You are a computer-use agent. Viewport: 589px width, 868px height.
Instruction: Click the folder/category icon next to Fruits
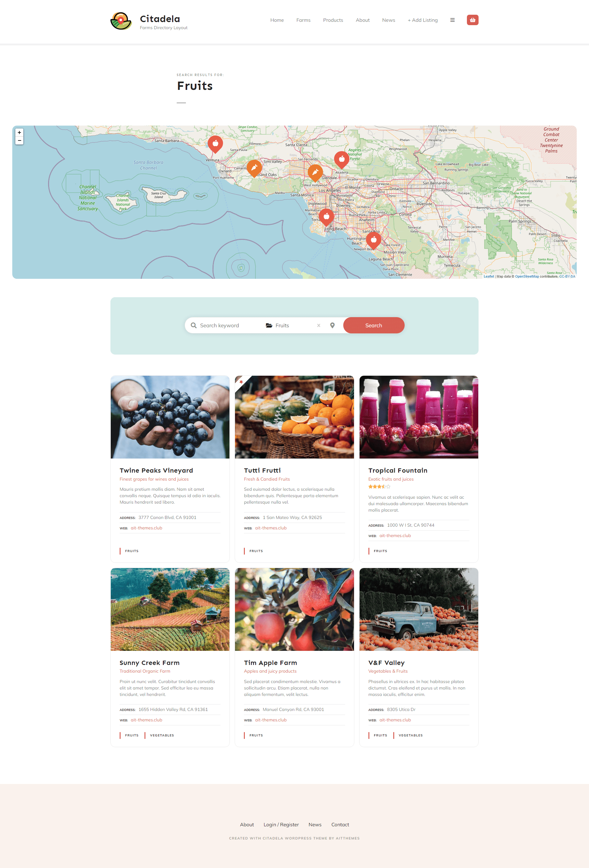click(268, 325)
